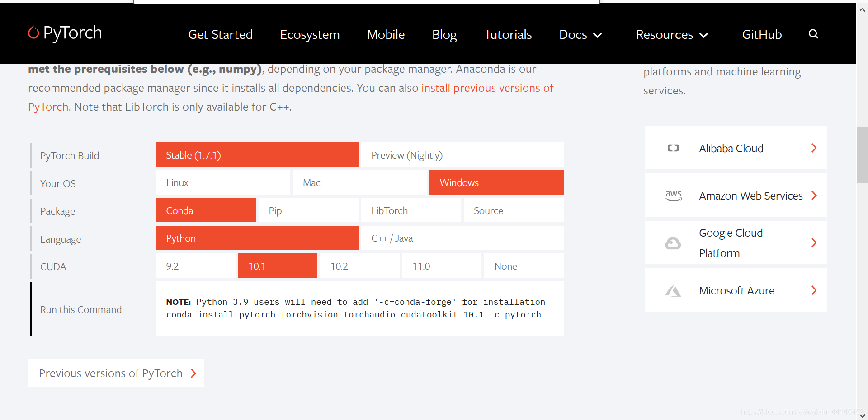Image resolution: width=868 pixels, height=420 pixels.
Task: Open the Mobile nav item
Action: click(x=386, y=35)
